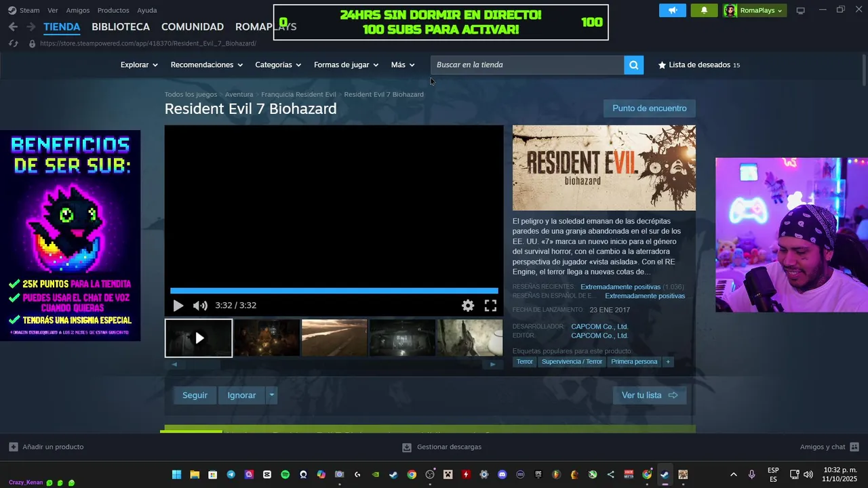
Task: Expand Formas de jugar dropdown
Action: coord(346,65)
